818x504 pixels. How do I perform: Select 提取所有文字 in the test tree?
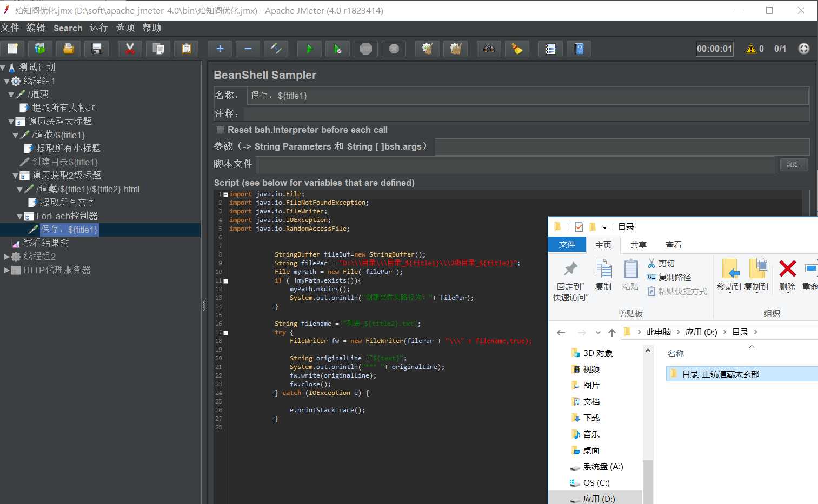click(x=68, y=203)
